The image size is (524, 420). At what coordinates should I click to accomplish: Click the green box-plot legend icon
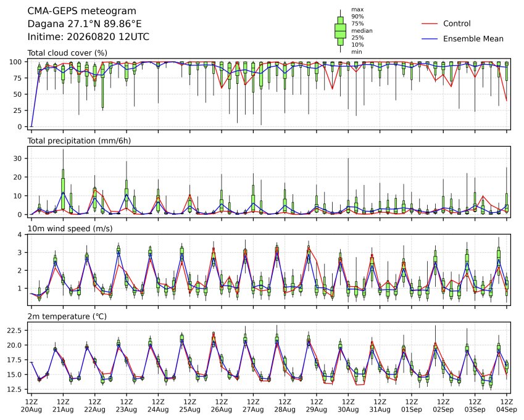(340, 31)
